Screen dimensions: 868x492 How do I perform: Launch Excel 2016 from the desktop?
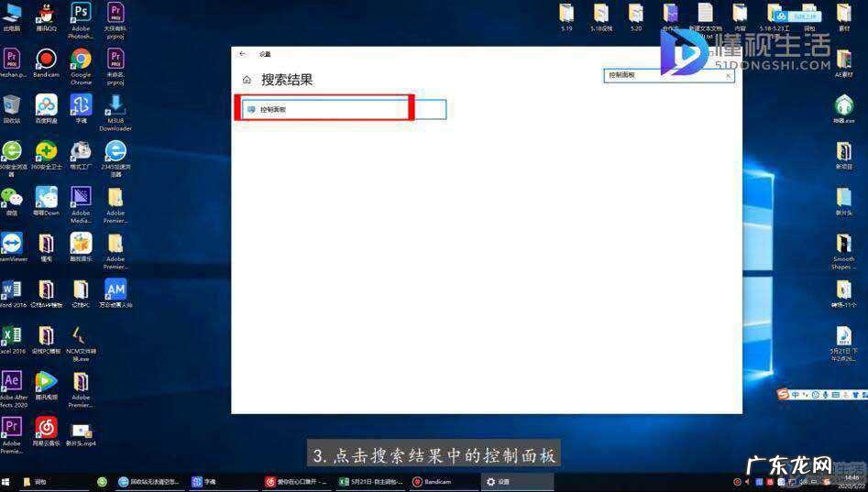(12, 339)
